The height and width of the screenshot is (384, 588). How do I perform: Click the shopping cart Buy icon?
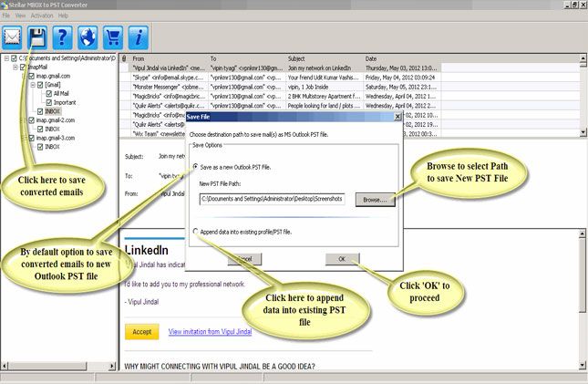(x=113, y=37)
